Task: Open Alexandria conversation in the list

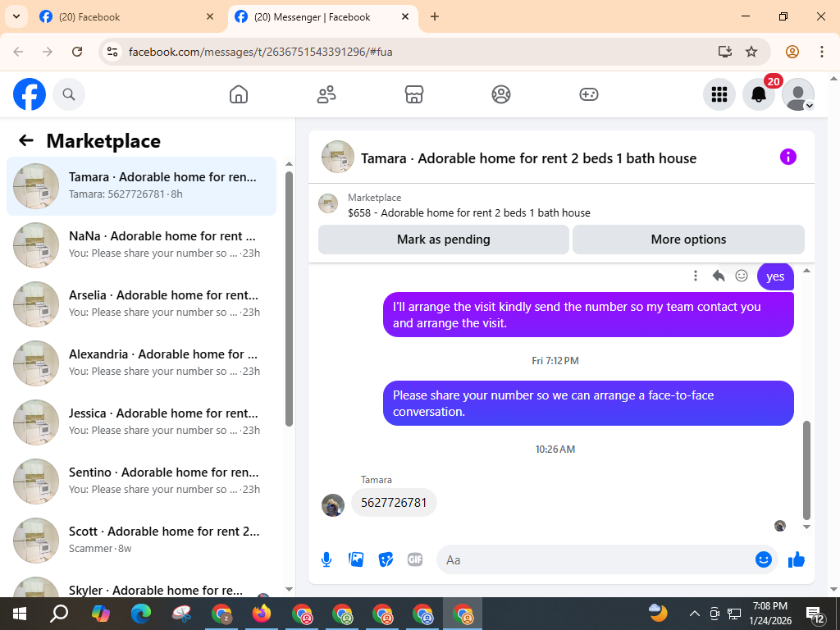Action: (141, 363)
